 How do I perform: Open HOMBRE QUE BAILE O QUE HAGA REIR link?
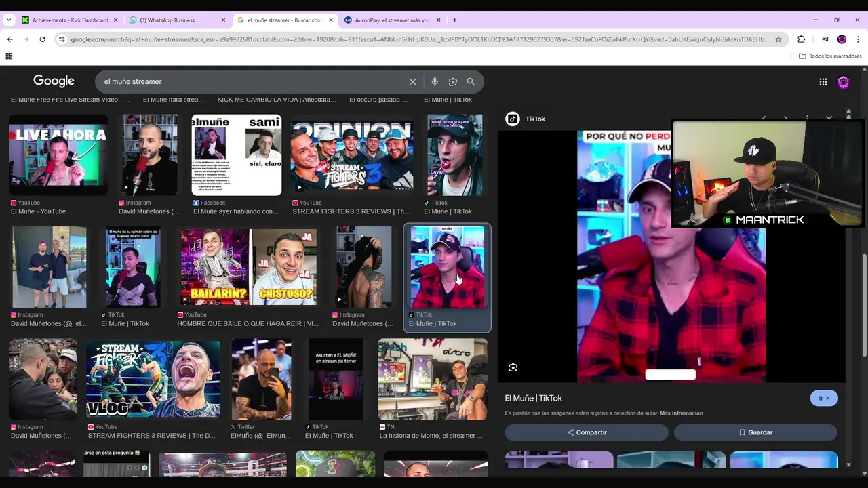pos(248,323)
